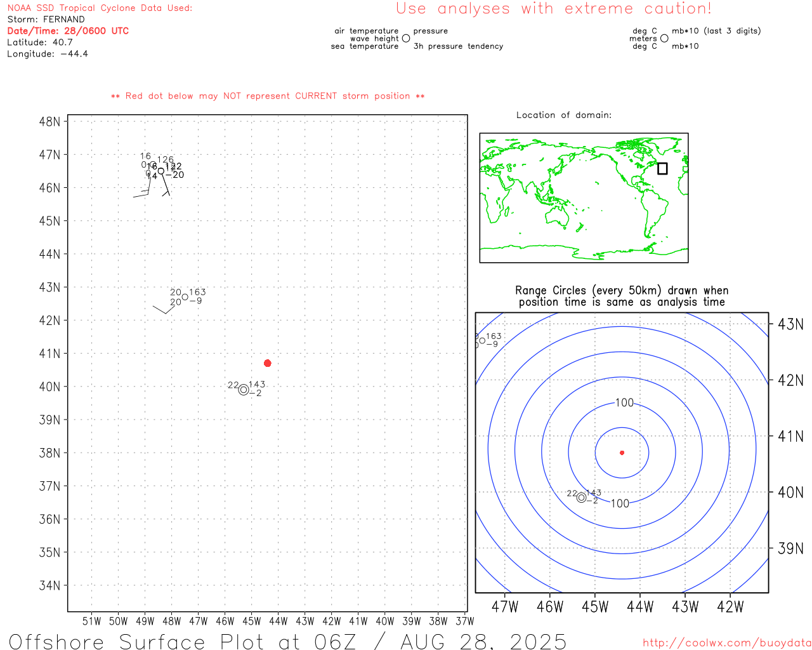Click the station circle near 42.7N on main map
This screenshot has height=650, width=812.
coord(185,297)
